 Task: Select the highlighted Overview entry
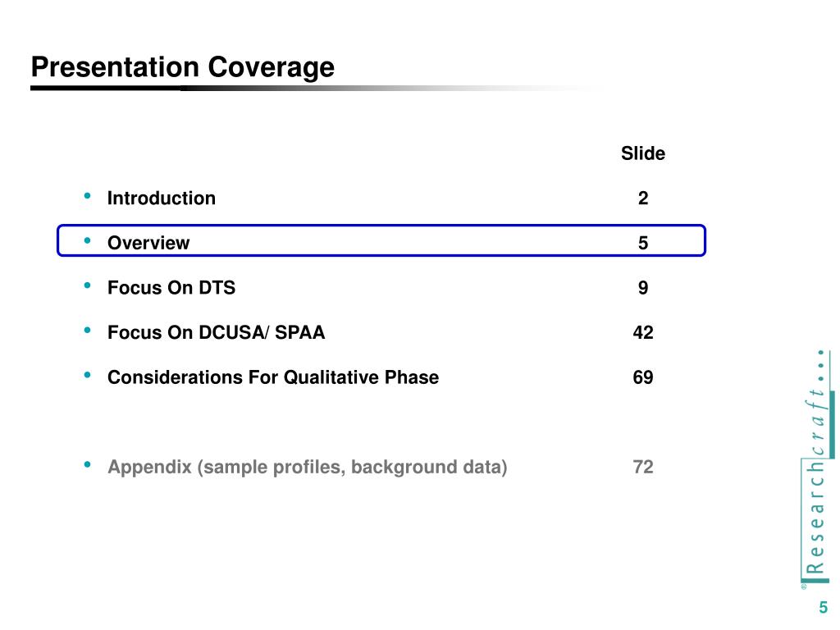point(148,243)
